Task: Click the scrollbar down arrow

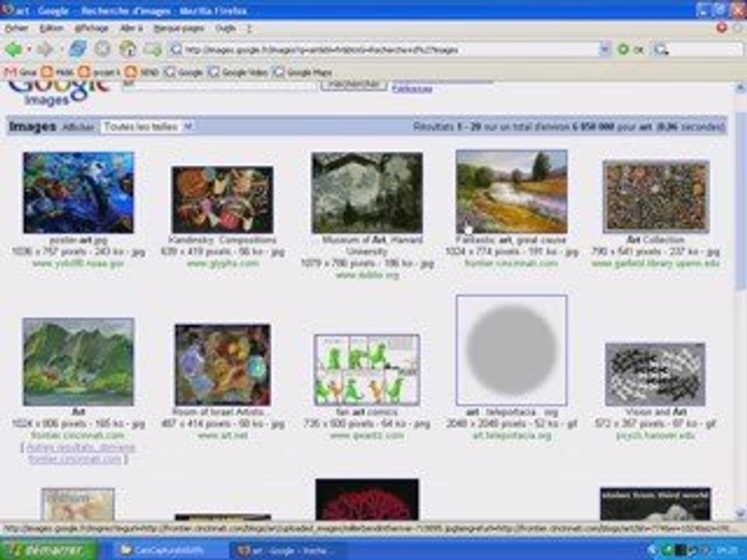Action: coord(740,514)
